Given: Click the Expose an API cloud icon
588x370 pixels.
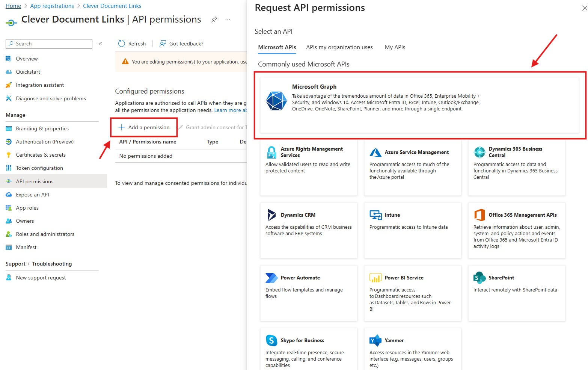Looking at the screenshot, I should click(x=9, y=195).
